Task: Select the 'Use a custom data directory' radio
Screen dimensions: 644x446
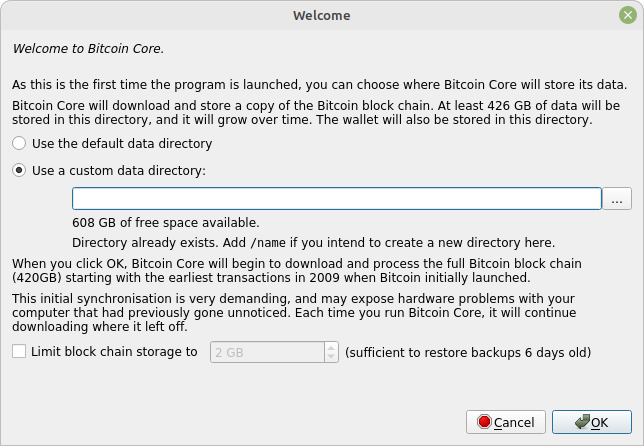Action: point(19,170)
